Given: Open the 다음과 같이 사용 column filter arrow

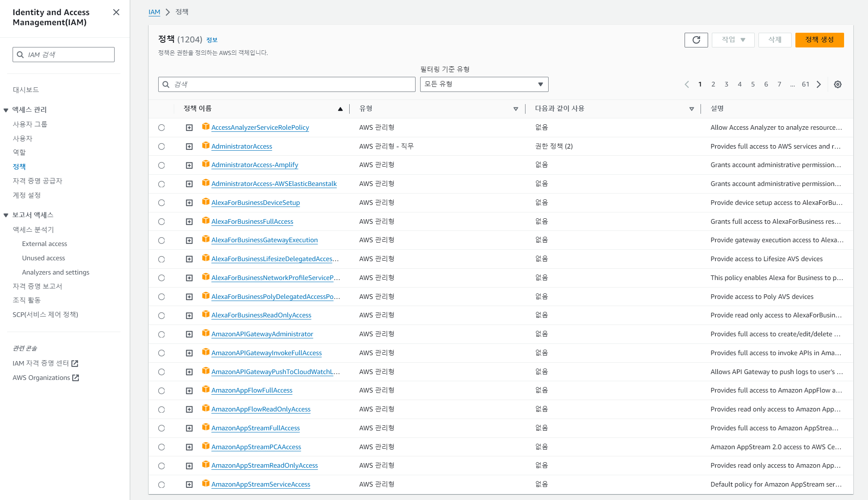Looking at the screenshot, I should 692,109.
